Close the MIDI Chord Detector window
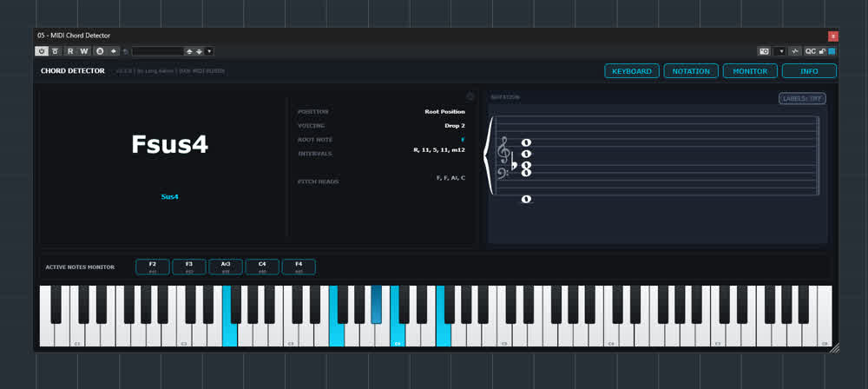This screenshot has height=389, width=868. (x=832, y=36)
